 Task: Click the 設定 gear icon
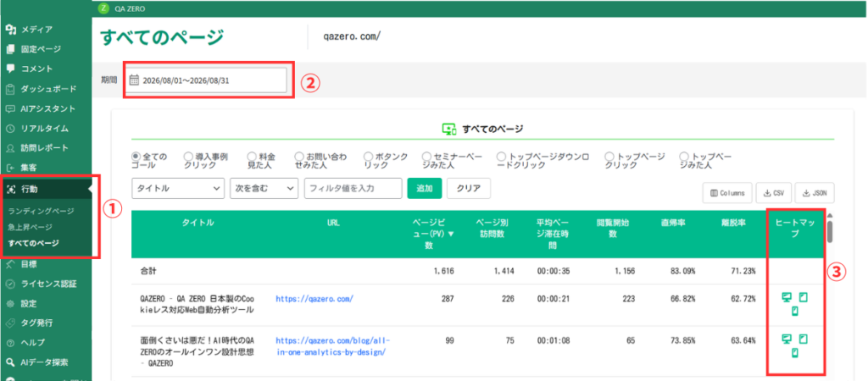[10, 304]
